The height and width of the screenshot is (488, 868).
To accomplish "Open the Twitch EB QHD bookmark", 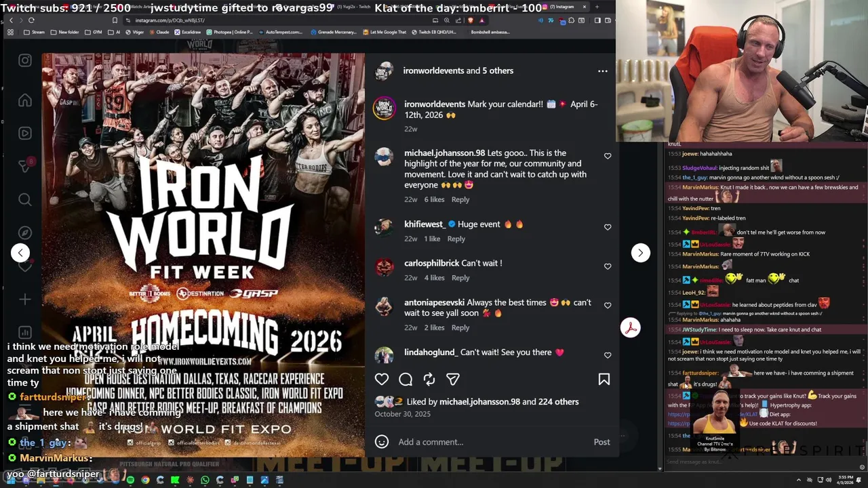I will [433, 32].
